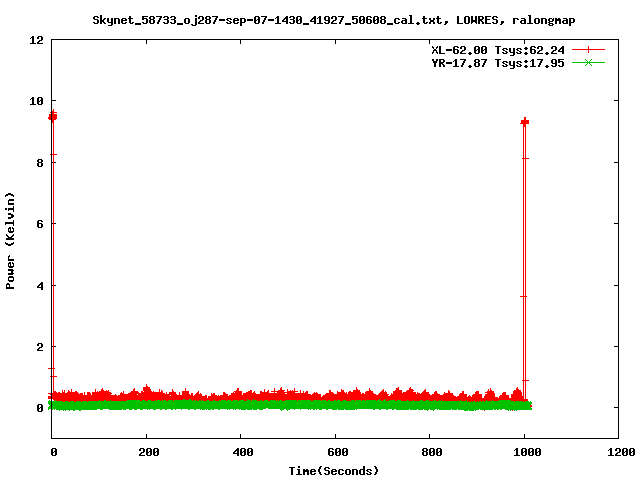
Task: Click the green legend line sample
Action: 588,63
